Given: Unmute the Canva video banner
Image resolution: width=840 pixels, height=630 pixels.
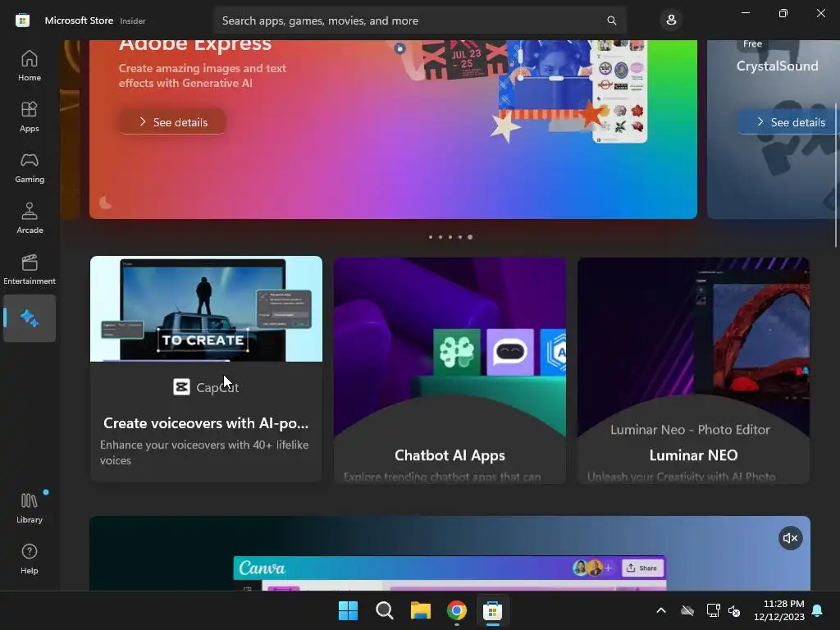Looking at the screenshot, I should click(790, 538).
